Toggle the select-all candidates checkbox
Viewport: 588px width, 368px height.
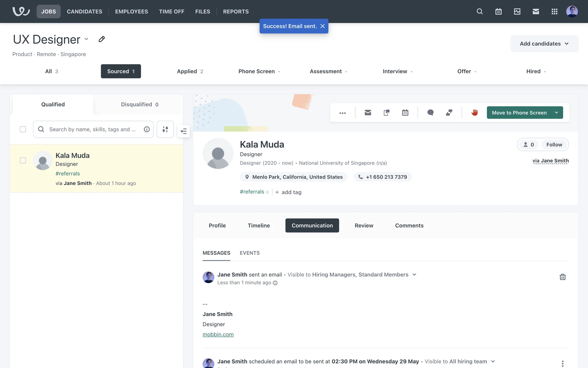23,129
